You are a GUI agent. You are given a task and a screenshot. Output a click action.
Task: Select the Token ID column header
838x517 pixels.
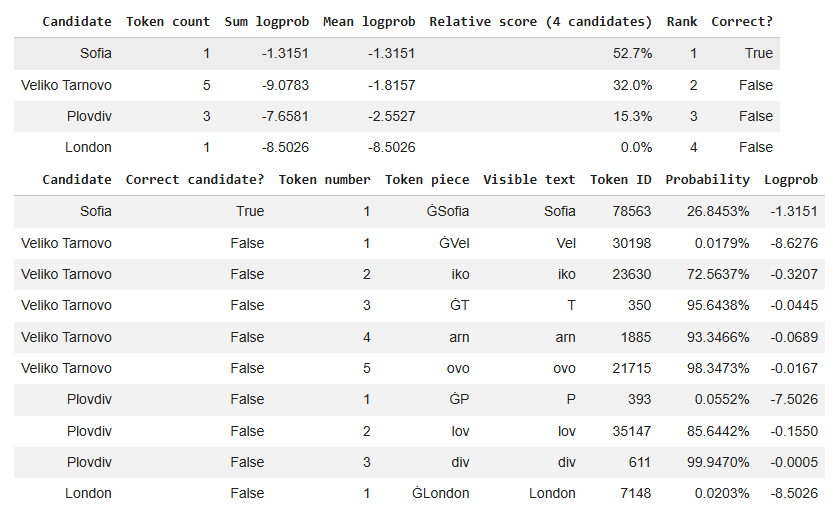tap(620, 180)
